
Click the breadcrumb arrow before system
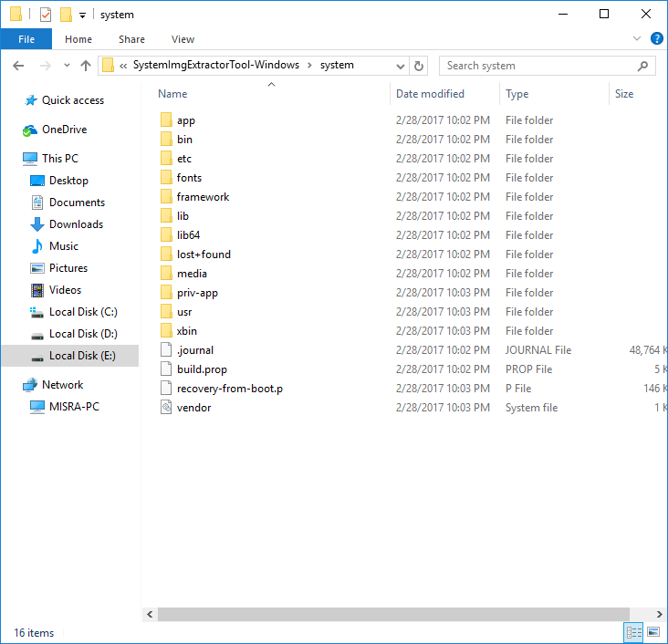pos(309,65)
